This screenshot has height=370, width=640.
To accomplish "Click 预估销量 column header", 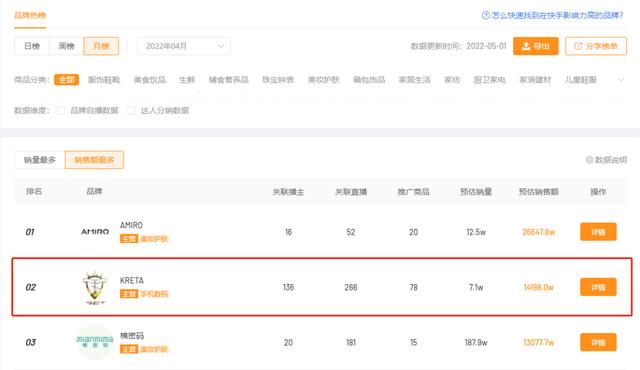I will click(x=476, y=192).
